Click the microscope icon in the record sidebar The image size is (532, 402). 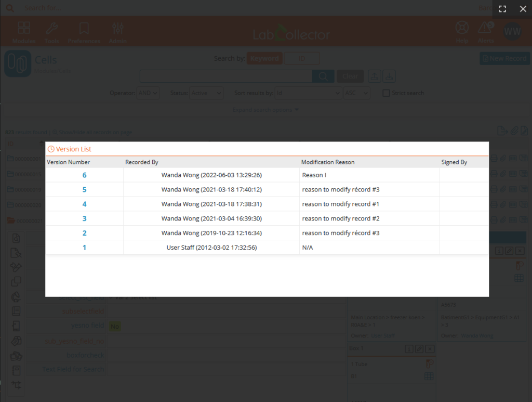[16, 297]
